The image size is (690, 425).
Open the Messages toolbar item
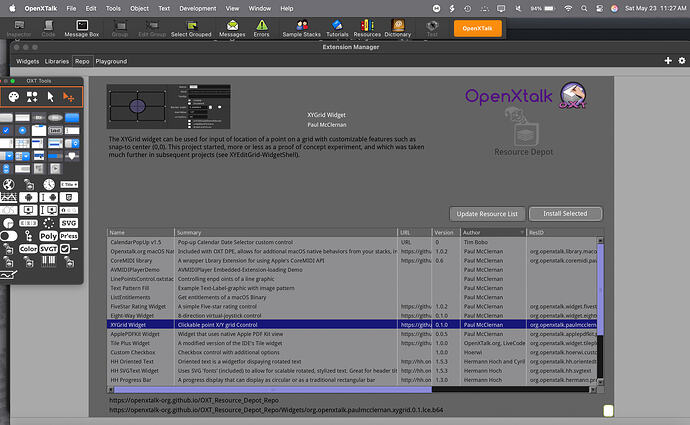click(x=232, y=29)
